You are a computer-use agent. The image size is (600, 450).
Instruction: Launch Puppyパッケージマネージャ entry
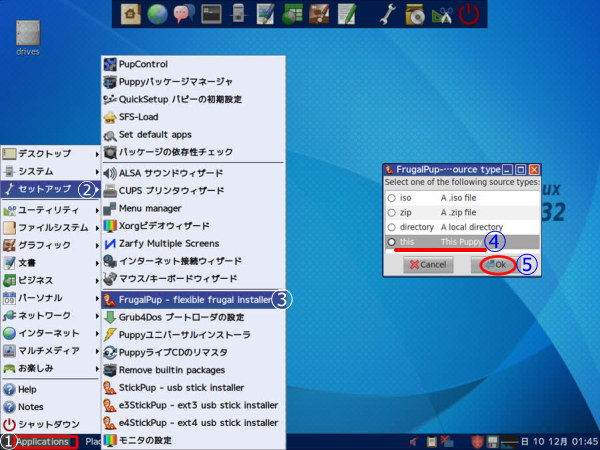(193, 82)
